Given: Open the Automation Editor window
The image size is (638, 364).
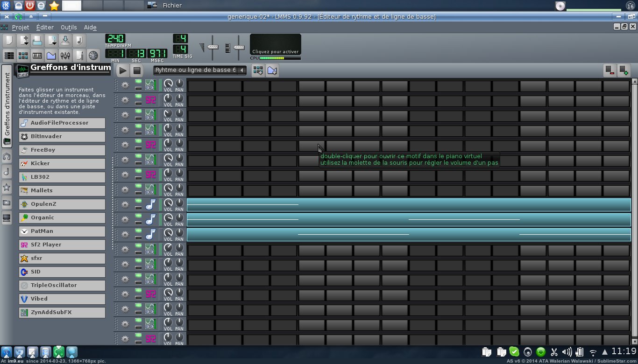Looking at the screenshot, I should (x=51, y=56).
